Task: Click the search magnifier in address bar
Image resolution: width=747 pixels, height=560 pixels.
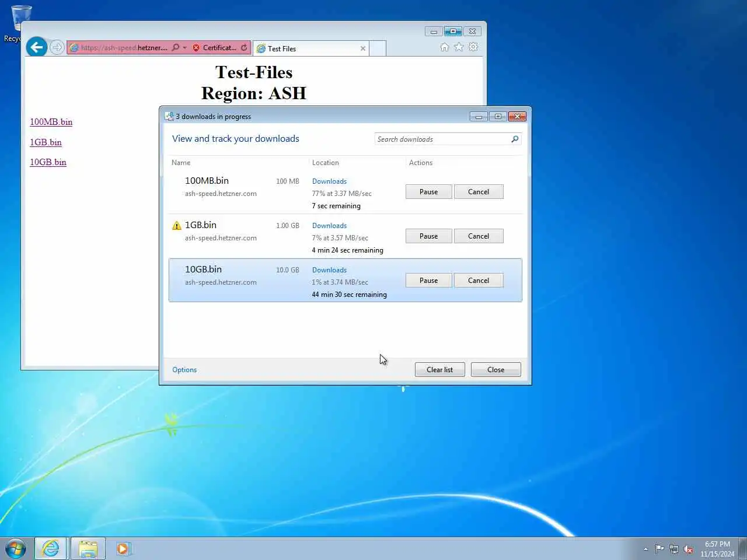Action: (176, 47)
